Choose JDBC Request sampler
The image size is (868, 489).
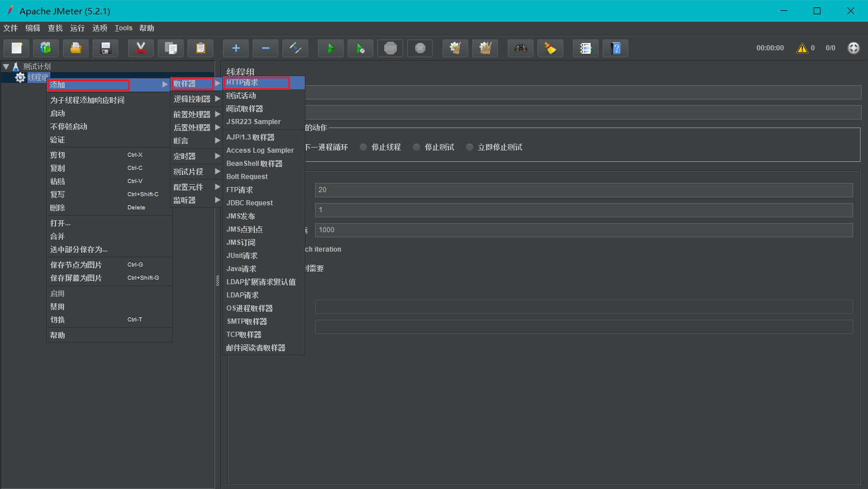tap(264, 203)
